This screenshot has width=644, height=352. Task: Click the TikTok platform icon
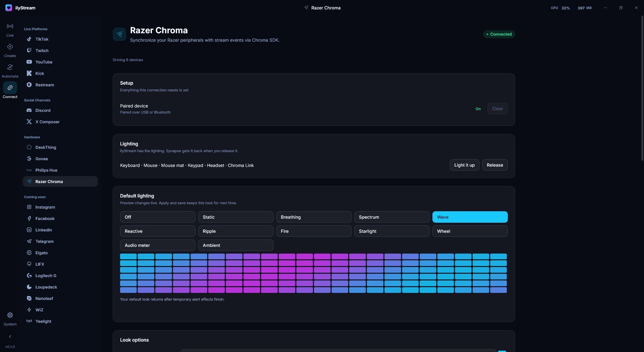(29, 39)
